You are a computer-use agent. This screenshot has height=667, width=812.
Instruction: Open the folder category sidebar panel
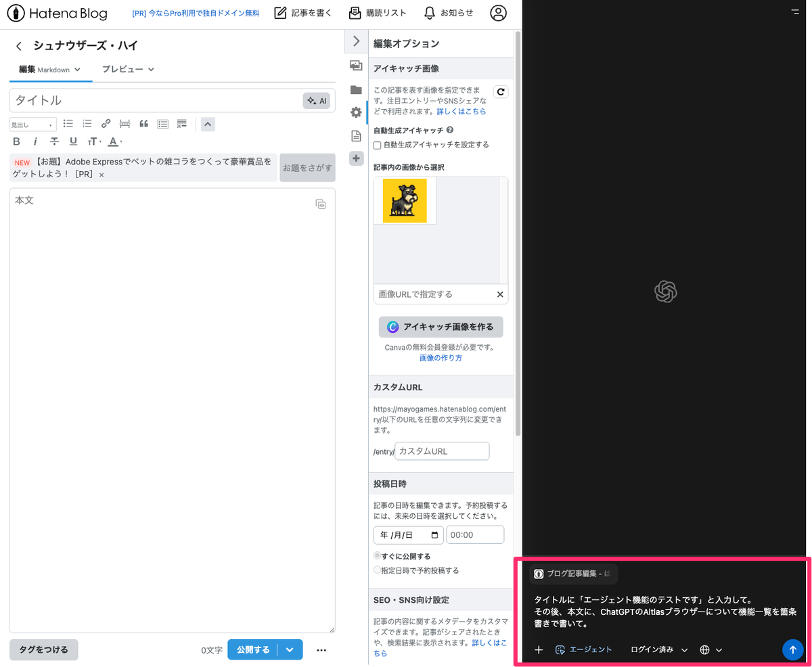click(356, 89)
